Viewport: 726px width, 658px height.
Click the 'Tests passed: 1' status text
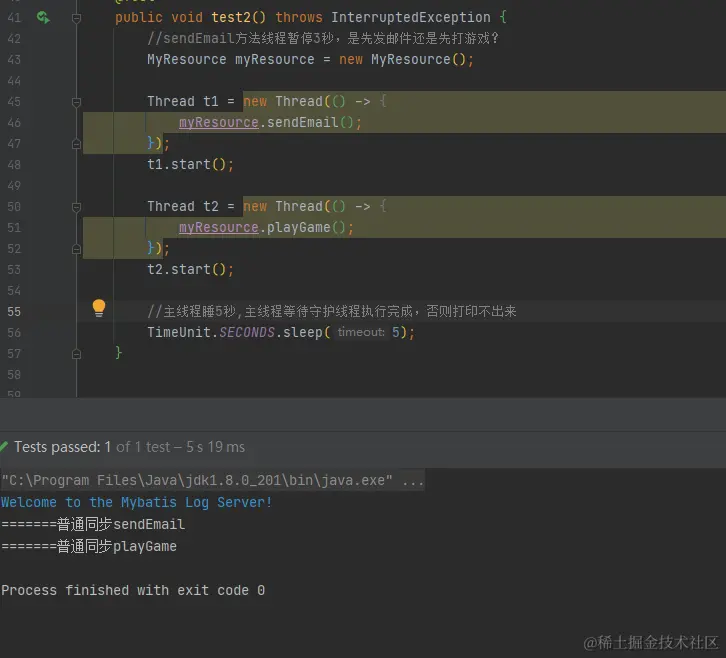63,447
